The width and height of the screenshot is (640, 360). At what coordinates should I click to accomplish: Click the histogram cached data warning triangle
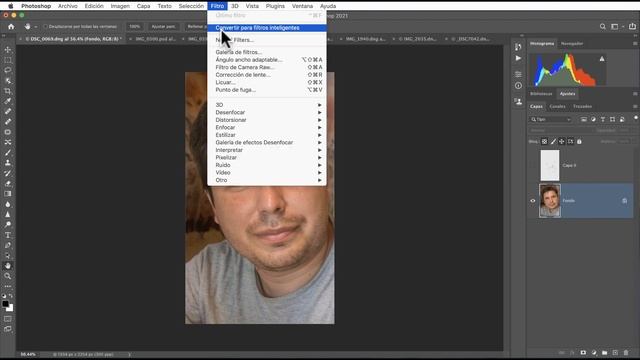click(x=602, y=59)
